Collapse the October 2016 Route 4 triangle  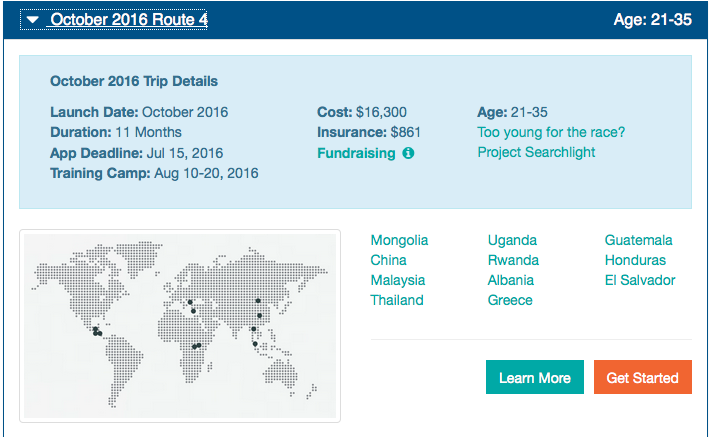click(33, 20)
